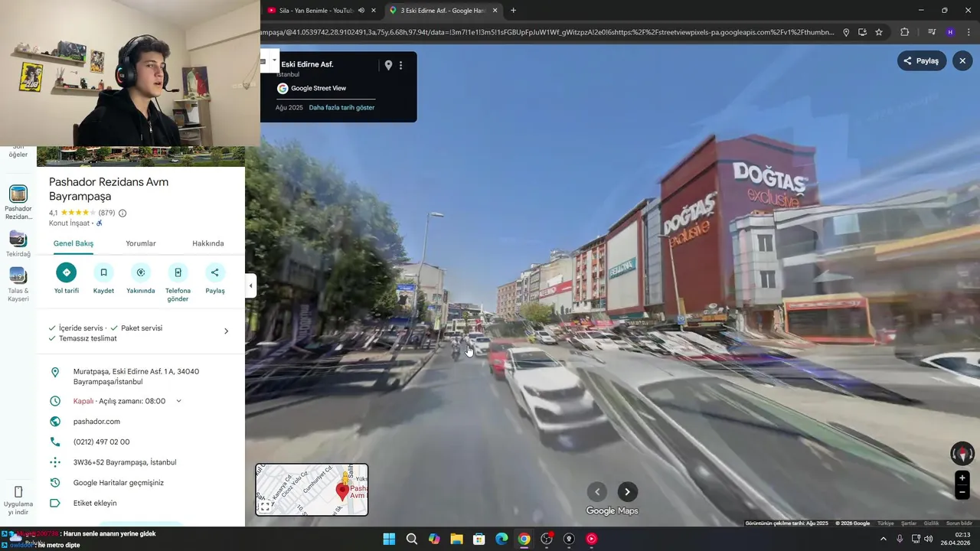Click the Paylaş button on Street View
This screenshot has height=551, width=980.
922,61
